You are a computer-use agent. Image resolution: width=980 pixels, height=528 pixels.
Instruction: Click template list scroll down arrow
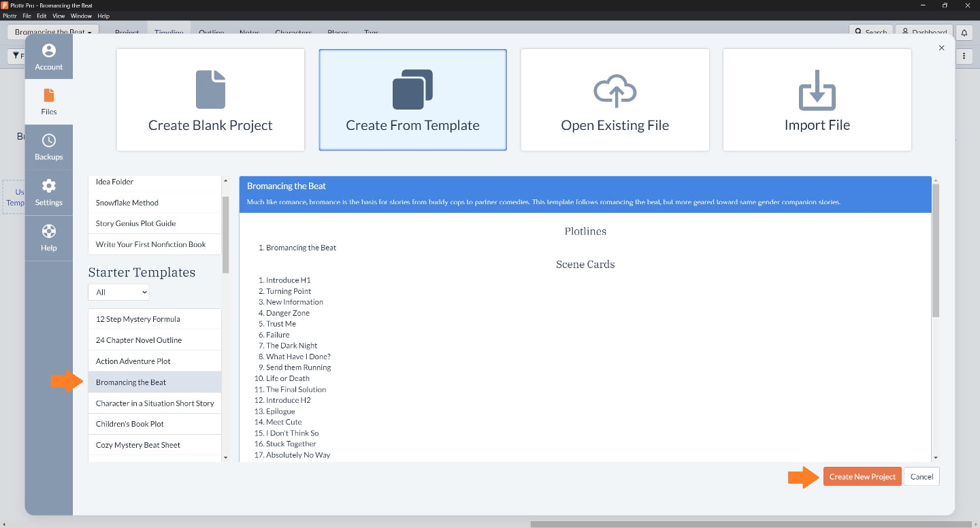point(226,458)
